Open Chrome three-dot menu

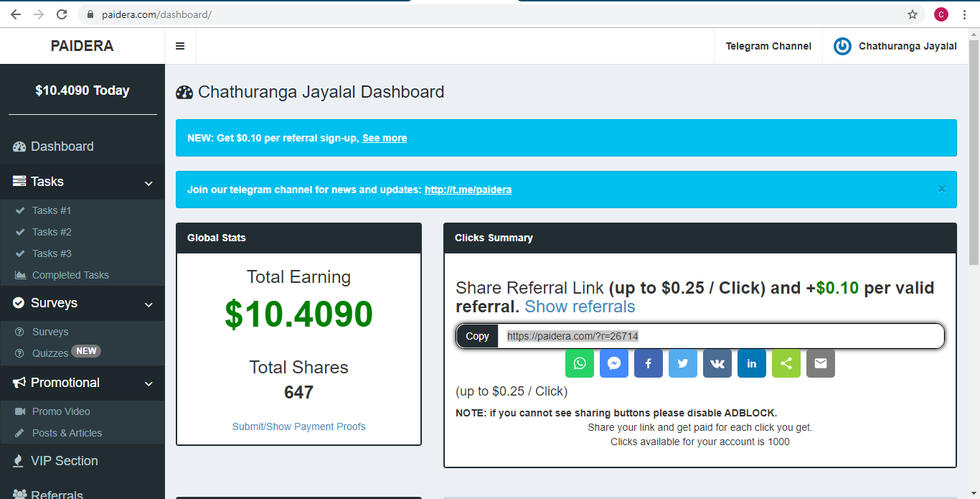click(964, 14)
